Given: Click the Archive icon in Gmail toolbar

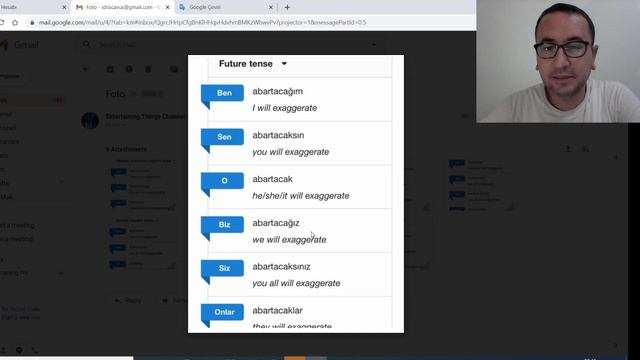Looking at the screenshot, I should pos(110,69).
